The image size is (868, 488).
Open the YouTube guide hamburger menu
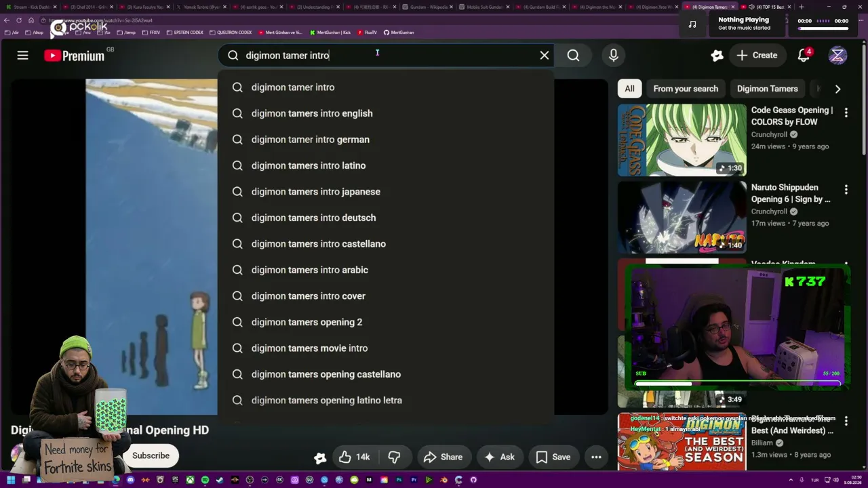click(x=22, y=56)
